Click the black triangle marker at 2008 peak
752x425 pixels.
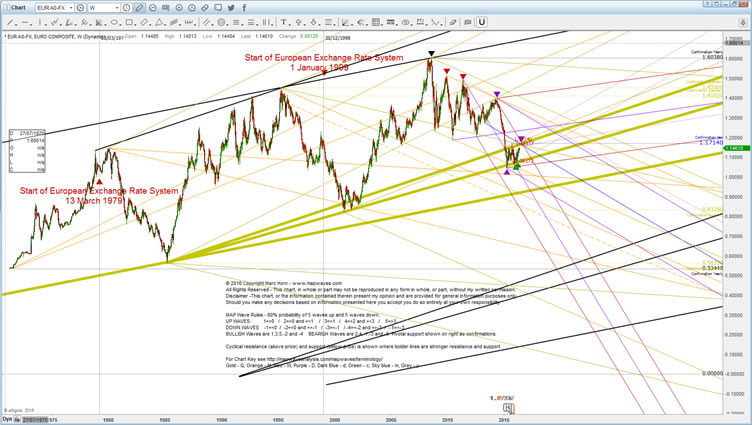[x=431, y=54]
